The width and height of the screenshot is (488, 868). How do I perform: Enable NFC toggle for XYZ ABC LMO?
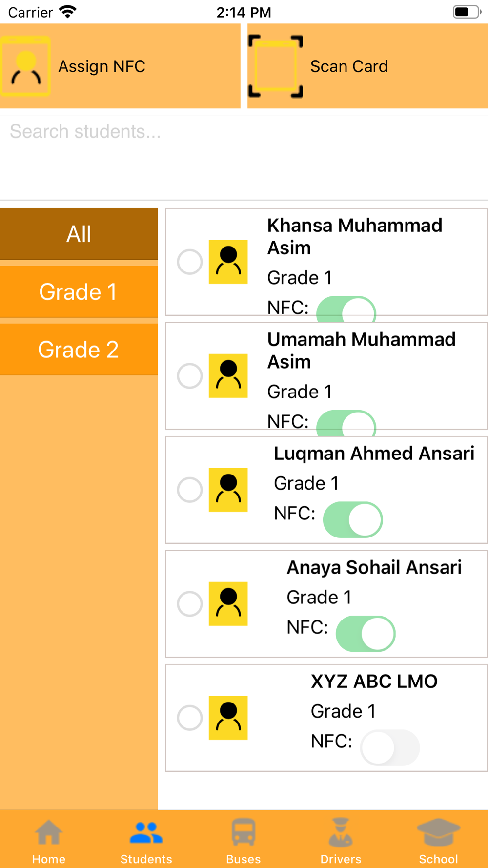tap(390, 747)
